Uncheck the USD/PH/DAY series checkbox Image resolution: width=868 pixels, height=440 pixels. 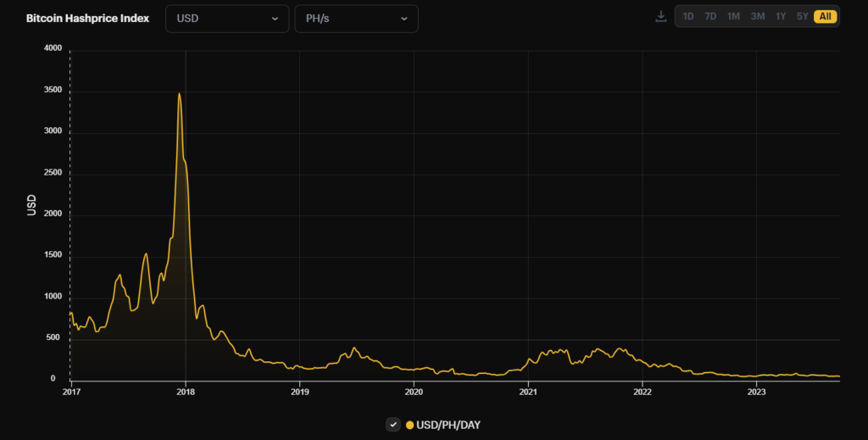[x=392, y=425]
